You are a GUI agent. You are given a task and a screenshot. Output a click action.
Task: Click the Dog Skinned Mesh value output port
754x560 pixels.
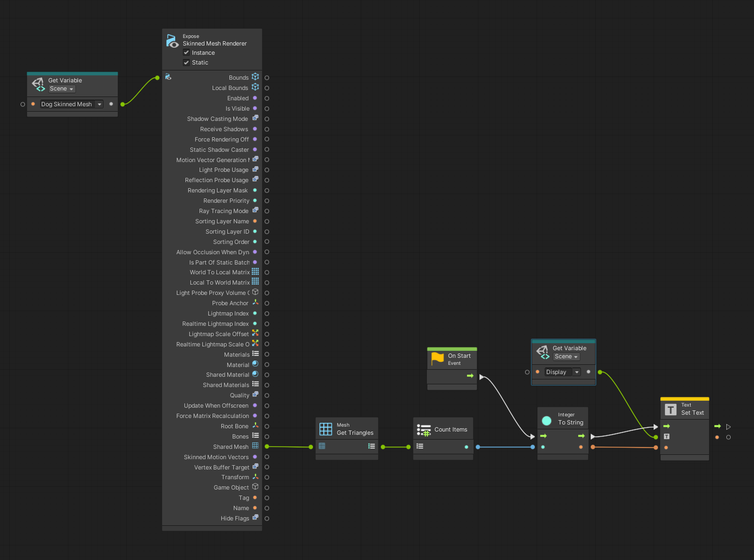pyautogui.click(x=123, y=104)
